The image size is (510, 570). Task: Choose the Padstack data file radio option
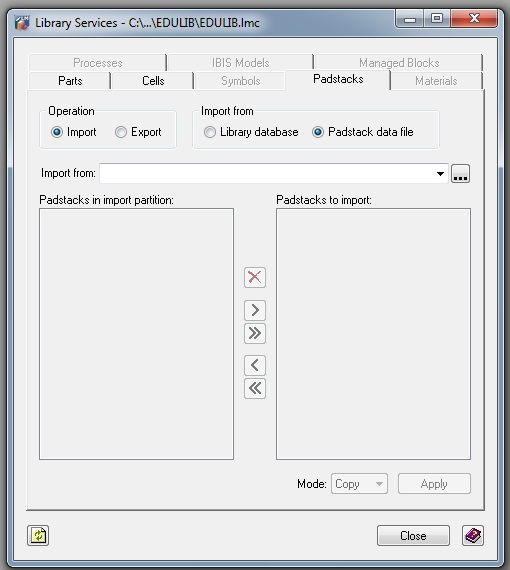point(317,132)
